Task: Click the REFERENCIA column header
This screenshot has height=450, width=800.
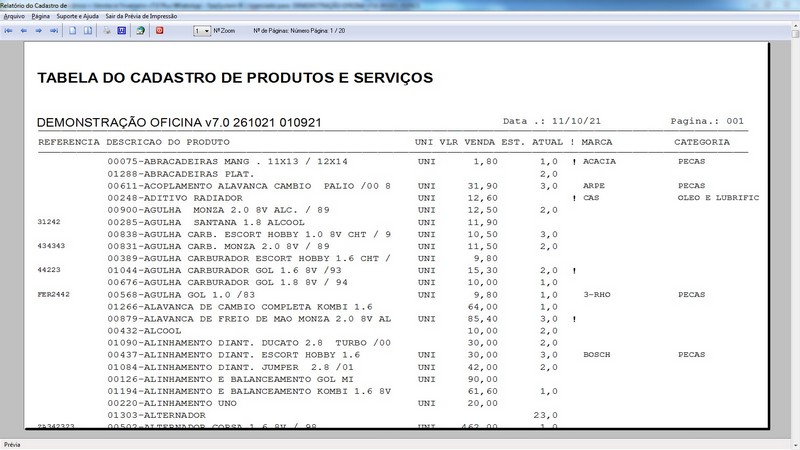Action: point(69,142)
